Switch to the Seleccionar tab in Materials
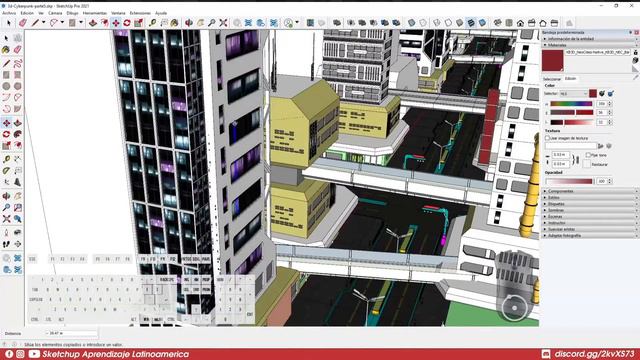The image size is (640, 360). coord(552,79)
